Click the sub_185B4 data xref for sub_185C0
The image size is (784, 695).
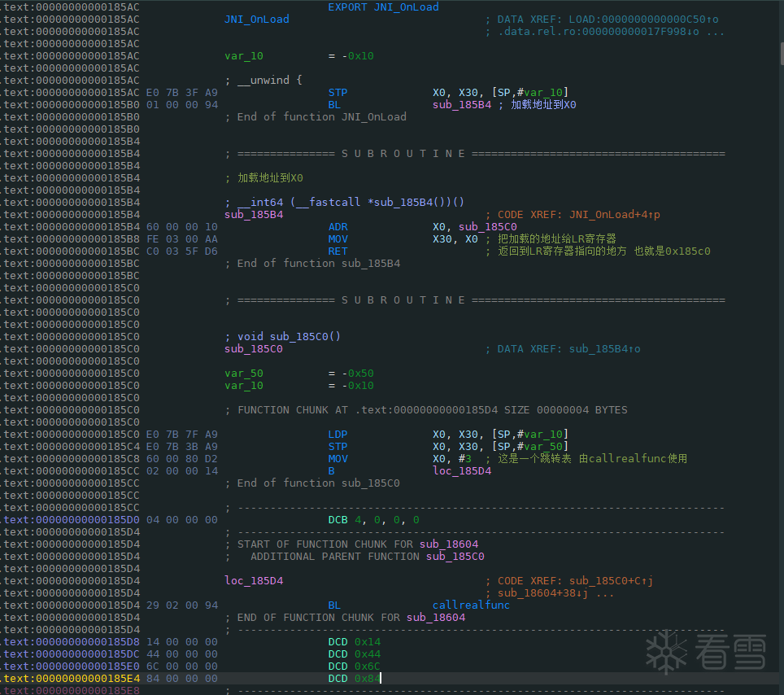(604, 349)
